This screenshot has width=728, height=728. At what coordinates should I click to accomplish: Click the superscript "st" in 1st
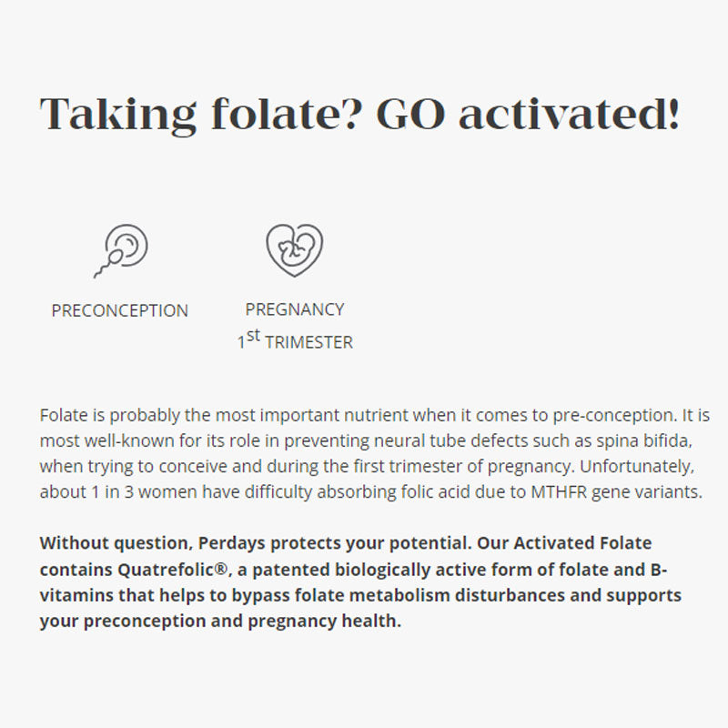coord(254,337)
